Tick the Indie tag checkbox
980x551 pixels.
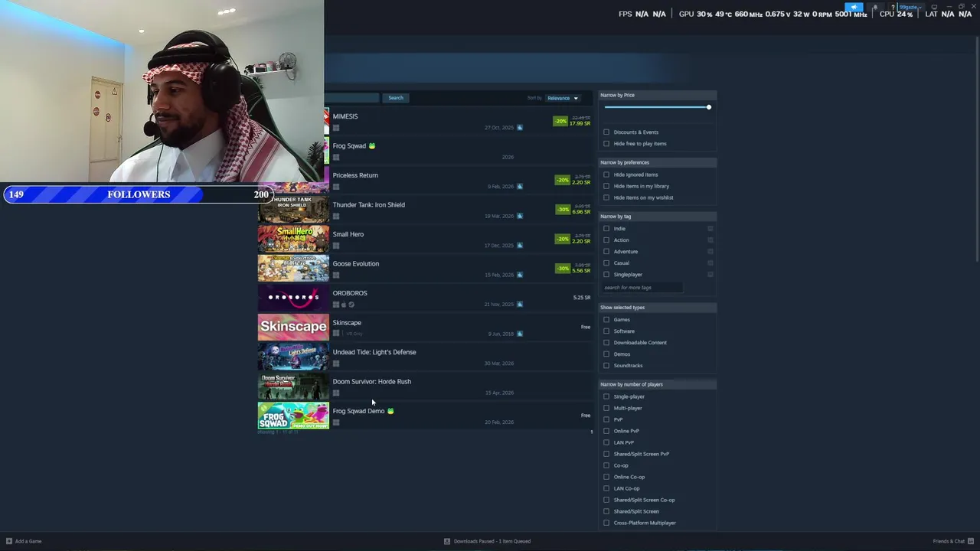(x=606, y=229)
